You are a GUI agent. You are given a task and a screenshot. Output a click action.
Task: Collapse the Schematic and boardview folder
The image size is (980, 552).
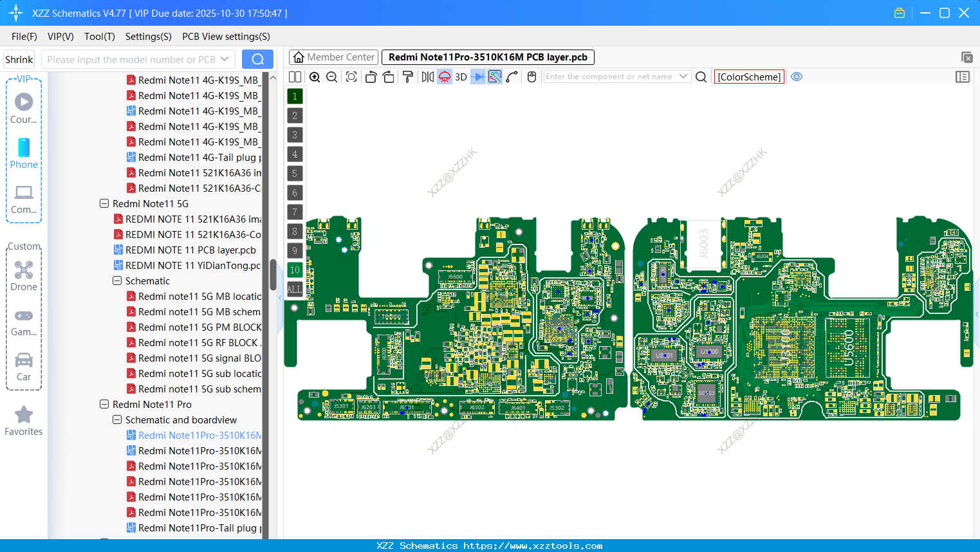point(117,419)
